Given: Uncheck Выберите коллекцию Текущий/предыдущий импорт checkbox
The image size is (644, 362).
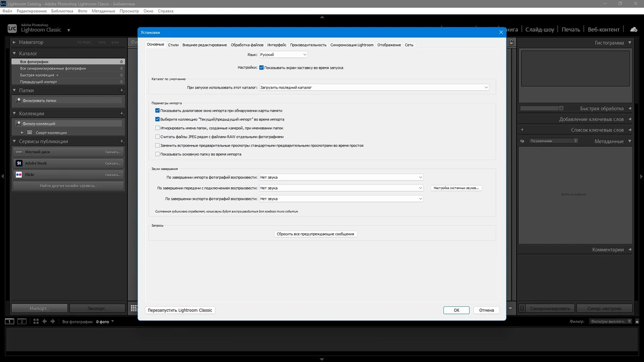Looking at the screenshot, I should tap(157, 119).
